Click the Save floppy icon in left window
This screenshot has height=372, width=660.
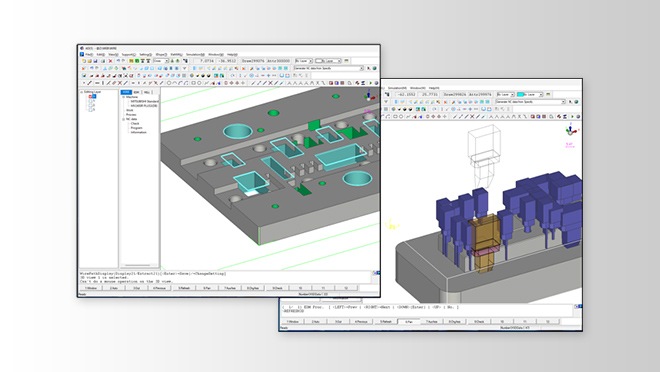(96, 61)
